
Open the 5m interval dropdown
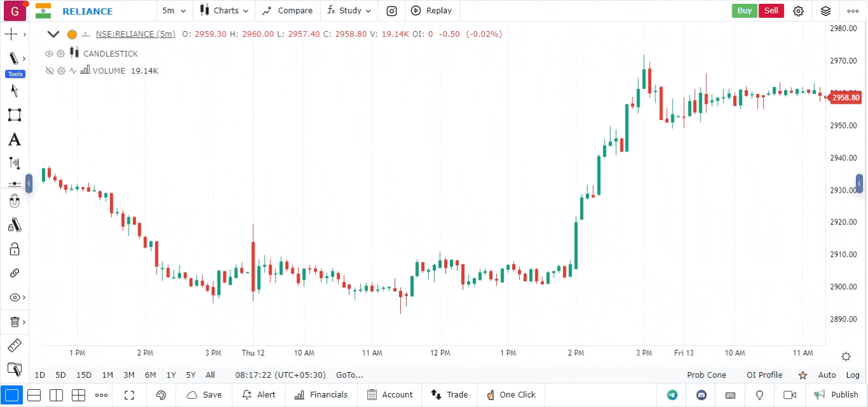pos(174,11)
